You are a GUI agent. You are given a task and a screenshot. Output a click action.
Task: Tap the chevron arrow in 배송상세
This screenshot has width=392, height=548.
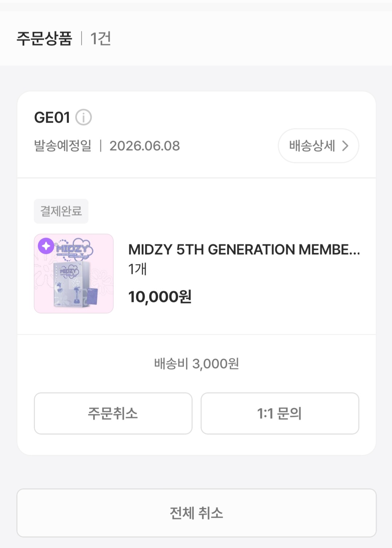pos(345,146)
